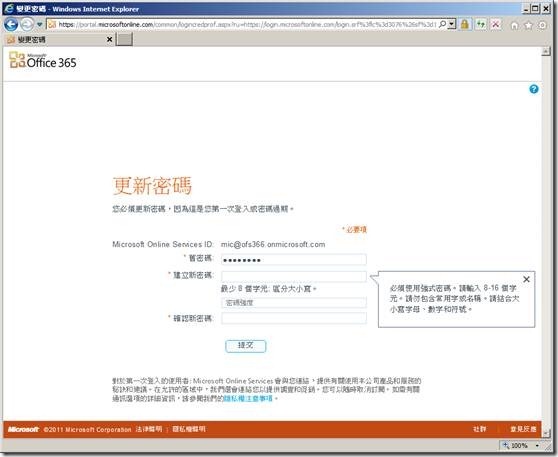Click the Microsoft logo in footer

pyautogui.click(x=23, y=429)
